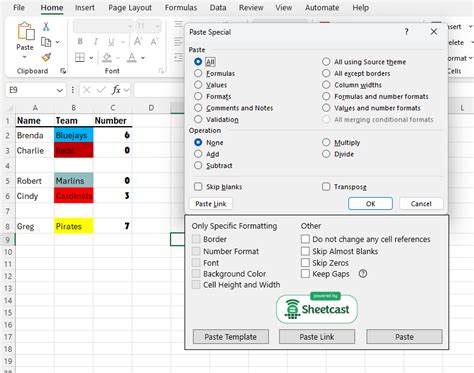This screenshot has width=474, height=373.
Task: Check Do not change any cell references
Action: pos(305,239)
